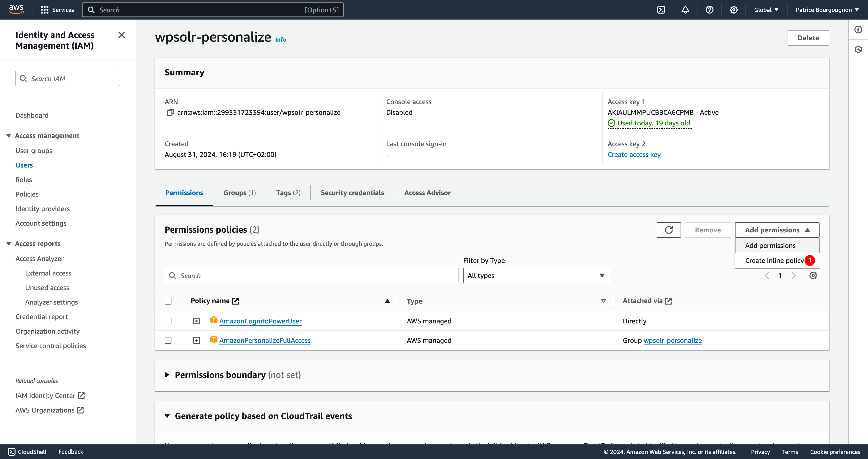Open AWS Organizations related console
The height and width of the screenshot is (459, 868).
pyautogui.click(x=50, y=410)
